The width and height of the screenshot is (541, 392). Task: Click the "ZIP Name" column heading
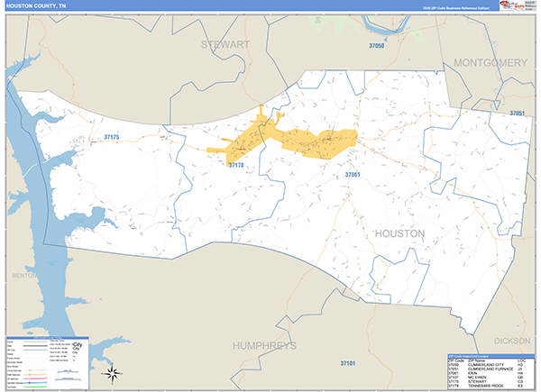(476, 360)
